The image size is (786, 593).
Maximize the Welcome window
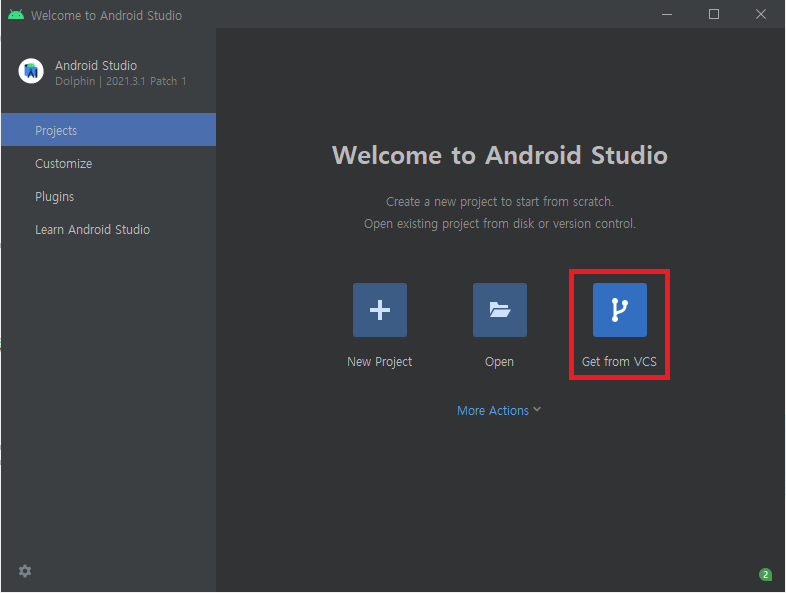click(x=714, y=15)
